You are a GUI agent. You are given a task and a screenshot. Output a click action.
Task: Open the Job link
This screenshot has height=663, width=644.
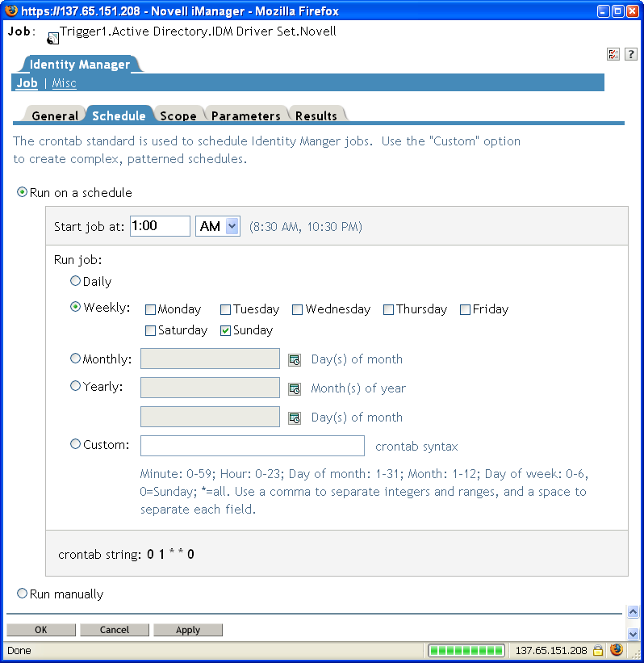[x=27, y=83]
